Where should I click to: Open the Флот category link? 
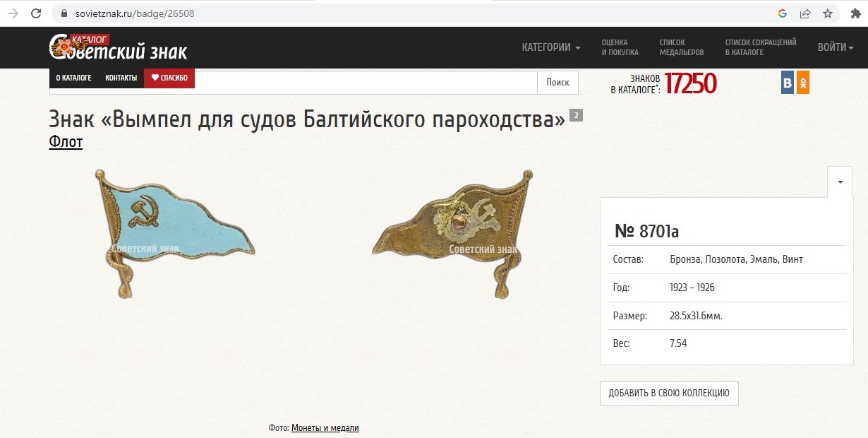pyautogui.click(x=66, y=142)
